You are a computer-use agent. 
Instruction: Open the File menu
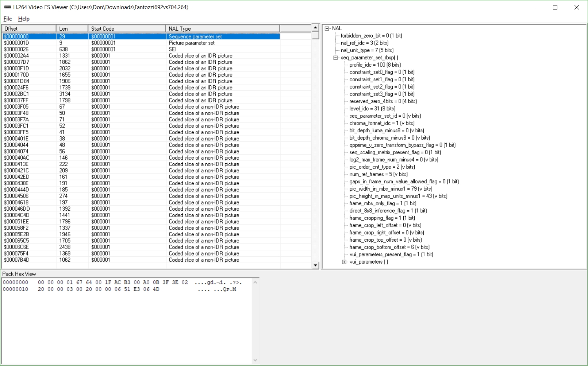pyautogui.click(x=8, y=19)
